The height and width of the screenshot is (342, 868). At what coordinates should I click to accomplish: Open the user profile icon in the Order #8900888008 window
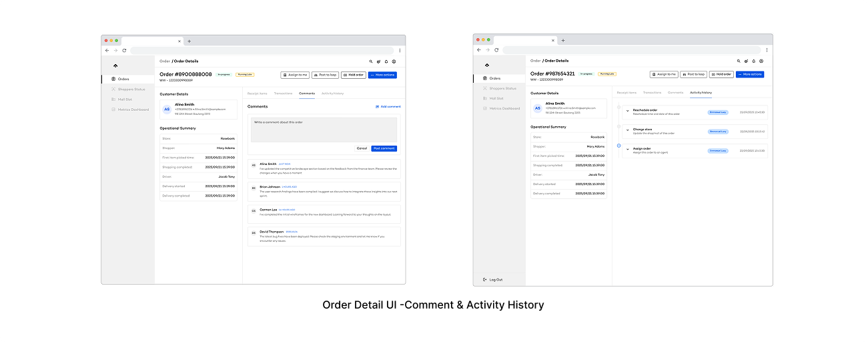394,61
